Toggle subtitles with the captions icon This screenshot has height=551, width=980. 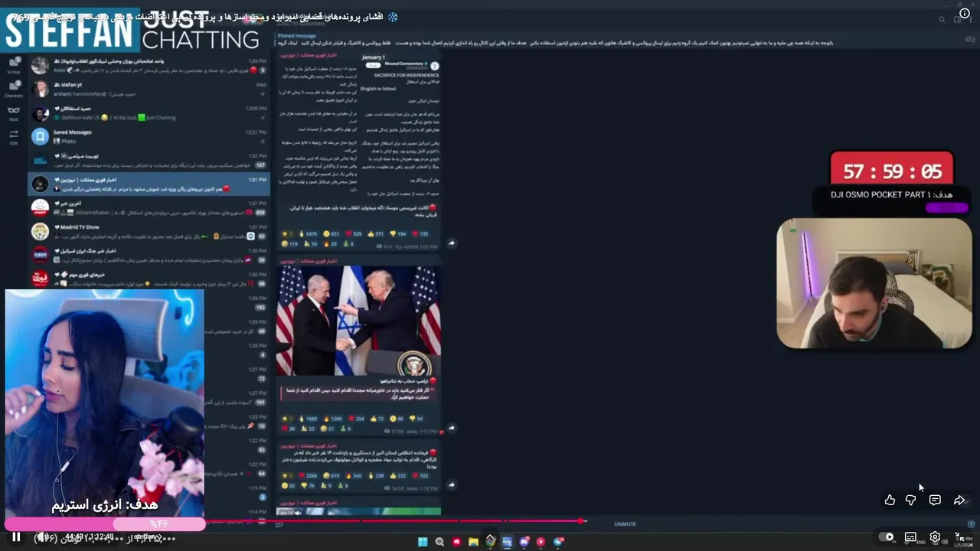click(x=910, y=537)
